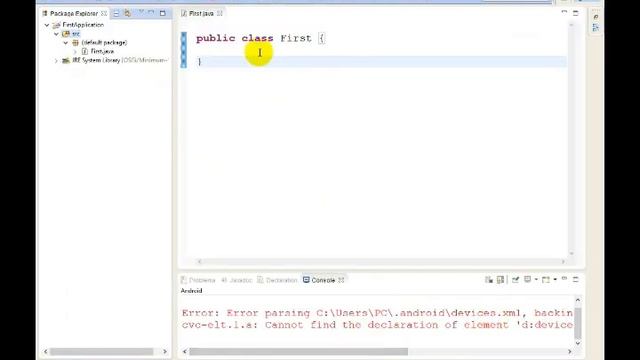Viewport: 640px width, 360px height.
Task: Maximize the editor area
Action: pyautogui.click(x=576, y=13)
